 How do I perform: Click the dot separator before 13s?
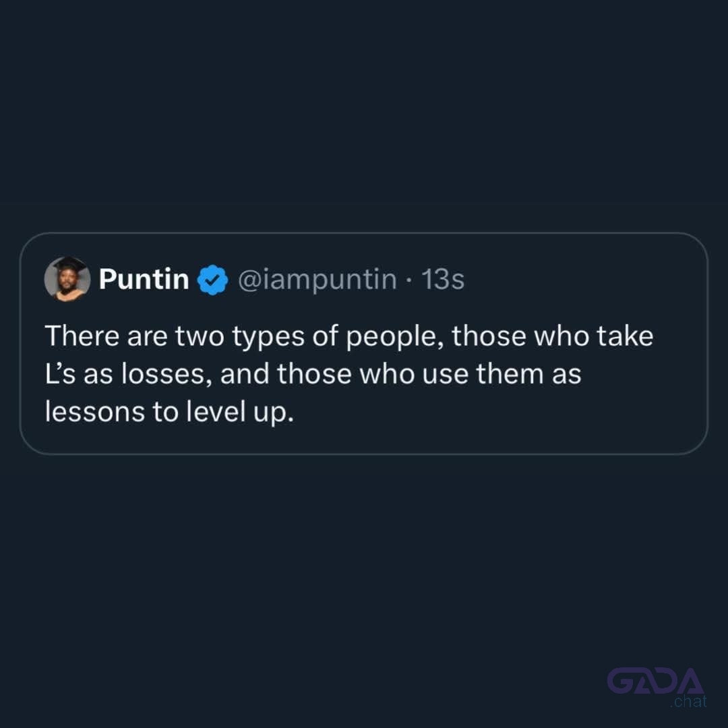(x=408, y=280)
